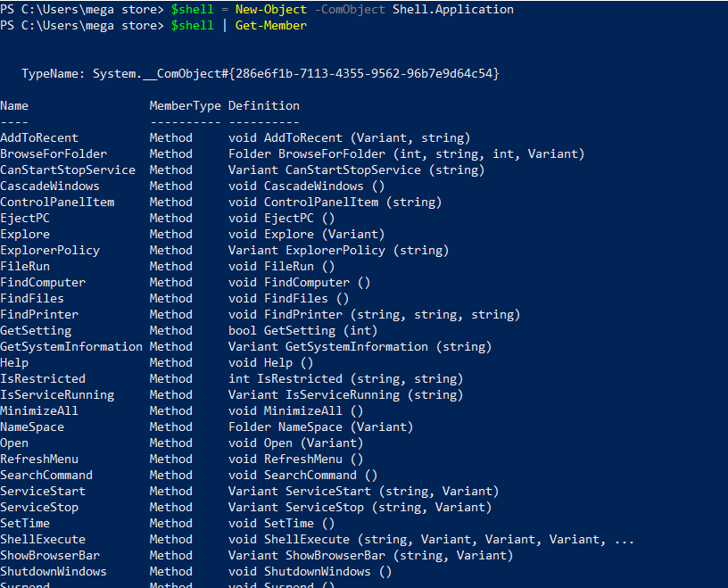Click the ShowBrowserBar definition text
This screenshot has height=588, width=728.
coord(370,555)
